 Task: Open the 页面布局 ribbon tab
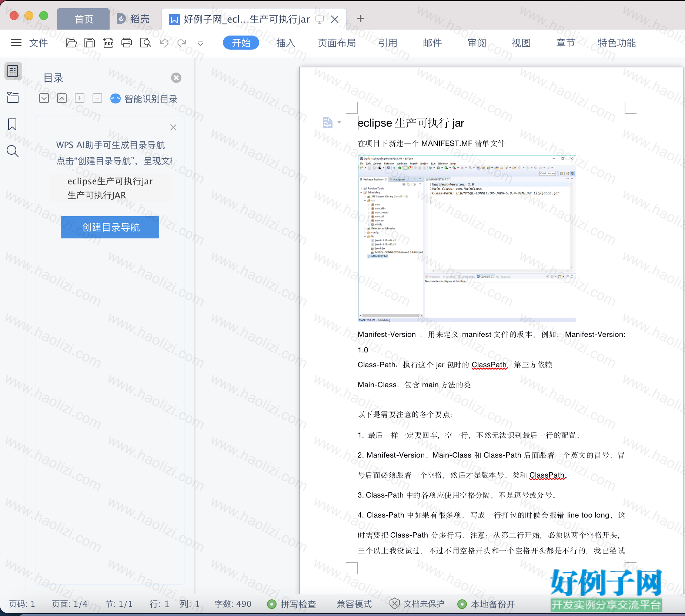pyautogui.click(x=337, y=43)
